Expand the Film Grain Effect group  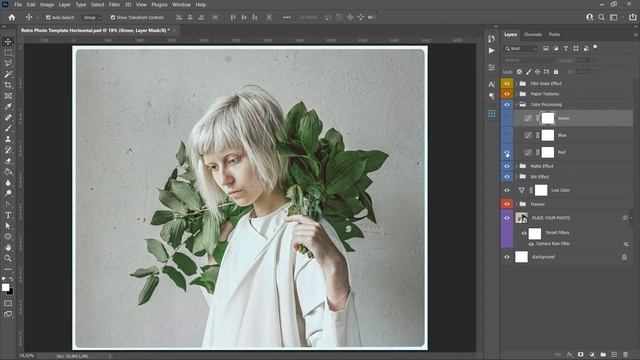pyautogui.click(x=516, y=83)
